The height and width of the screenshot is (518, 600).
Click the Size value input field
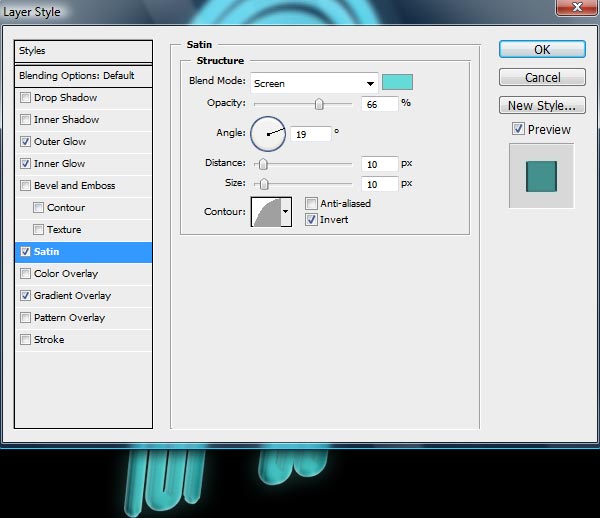(x=380, y=184)
